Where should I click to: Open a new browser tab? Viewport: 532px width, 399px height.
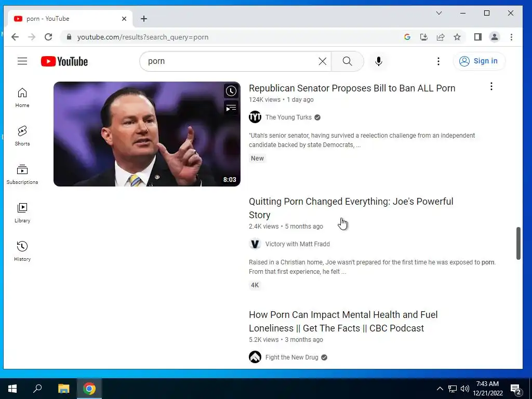point(144,19)
